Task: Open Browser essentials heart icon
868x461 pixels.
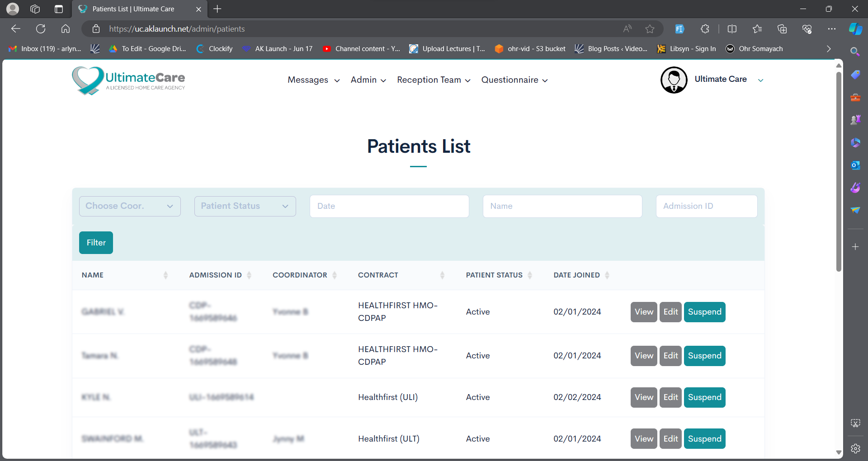Action: tap(807, 29)
